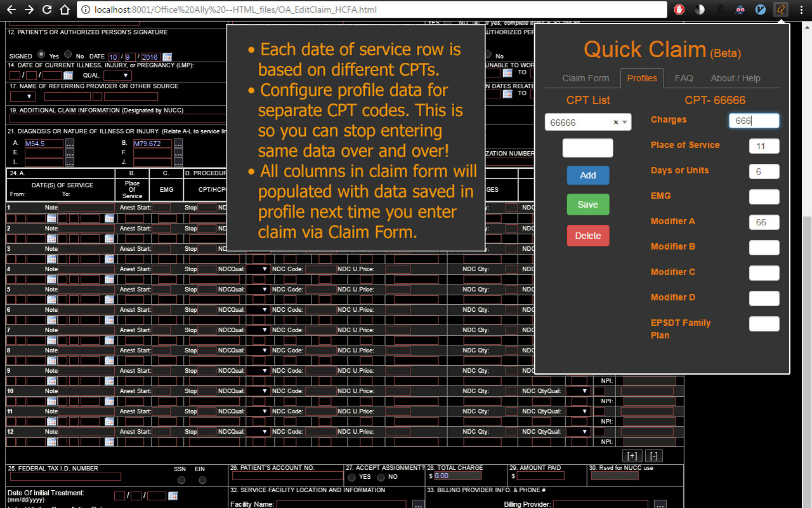Click the red Delete button
Viewport: 812px width, 508px height.
pos(588,236)
